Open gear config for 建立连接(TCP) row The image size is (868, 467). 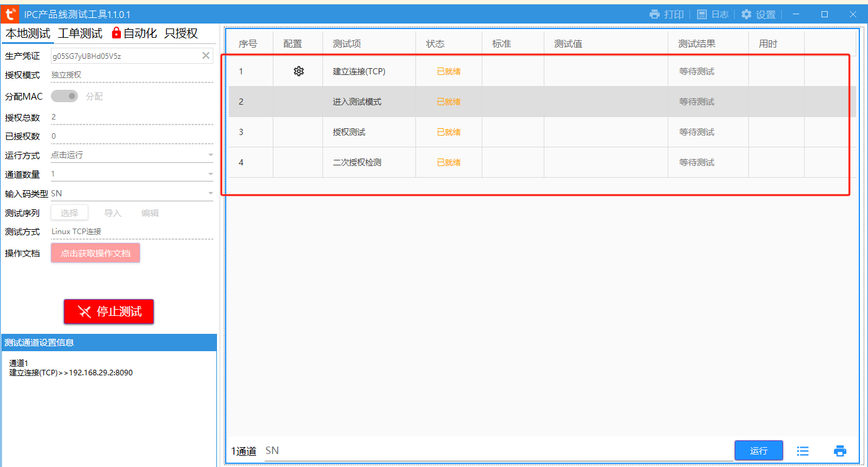click(x=299, y=71)
